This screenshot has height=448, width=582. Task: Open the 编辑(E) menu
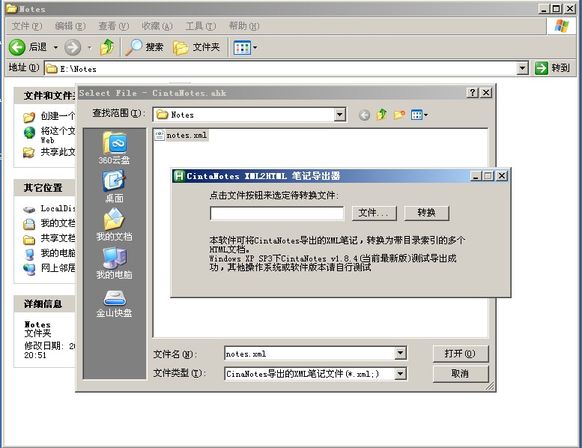70,26
